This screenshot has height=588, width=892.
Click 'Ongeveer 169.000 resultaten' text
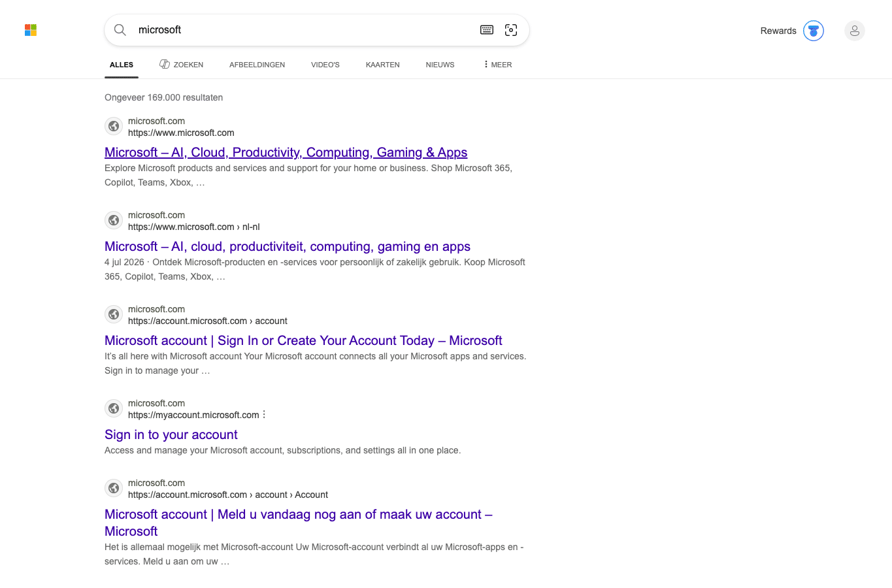164,97
